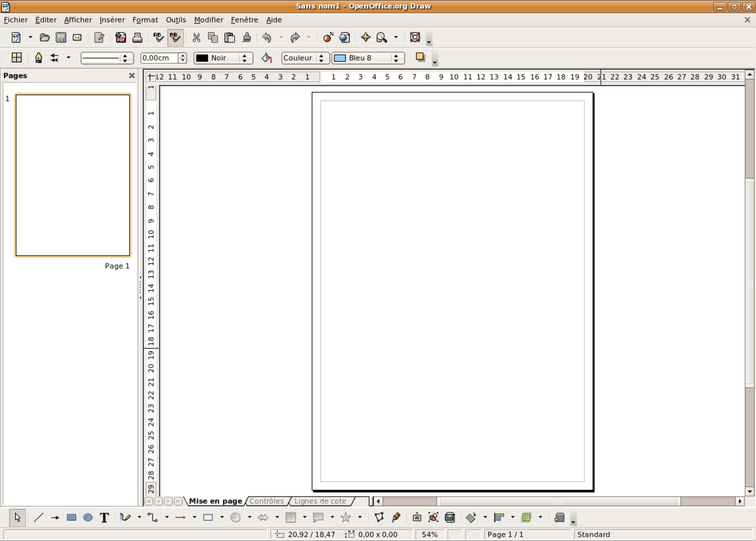756x541 pixels.
Task: Select the Text tool
Action: [105, 518]
